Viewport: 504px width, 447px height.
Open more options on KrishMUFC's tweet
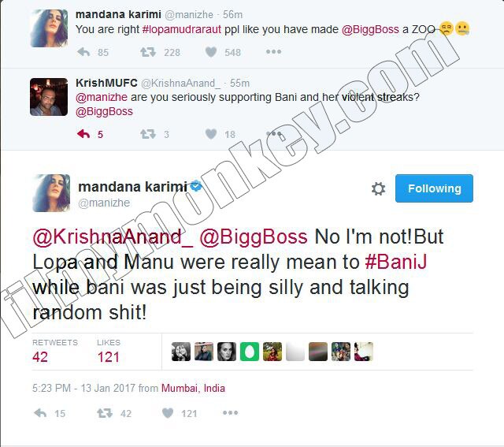[273, 133]
